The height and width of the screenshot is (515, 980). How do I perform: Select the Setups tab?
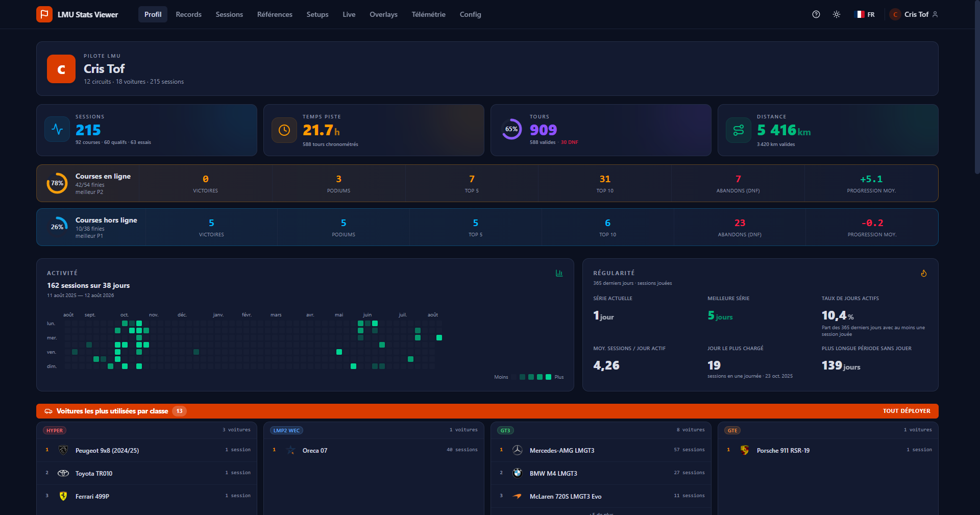[317, 14]
